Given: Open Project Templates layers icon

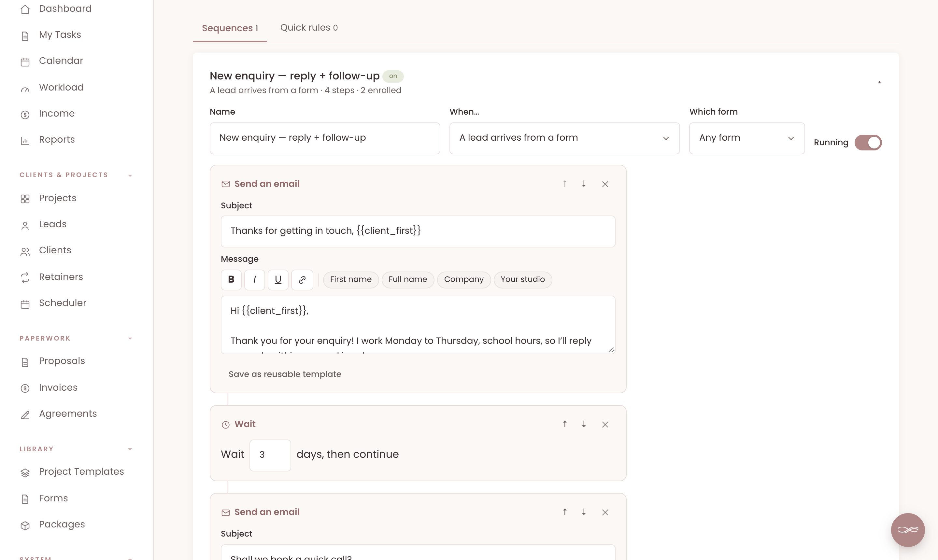Looking at the screenshot, I should point(25,473).
